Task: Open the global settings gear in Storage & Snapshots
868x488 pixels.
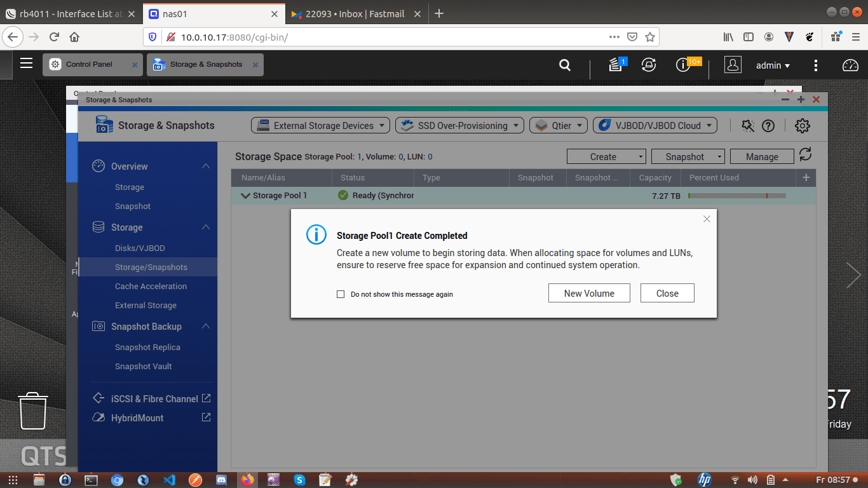Action: [x=803, y=126]
